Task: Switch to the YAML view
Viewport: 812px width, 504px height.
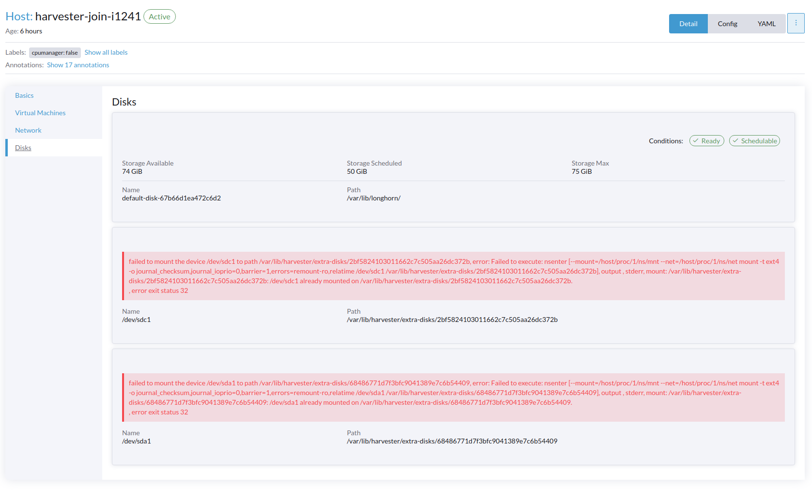Action: [x=766, y=24]
